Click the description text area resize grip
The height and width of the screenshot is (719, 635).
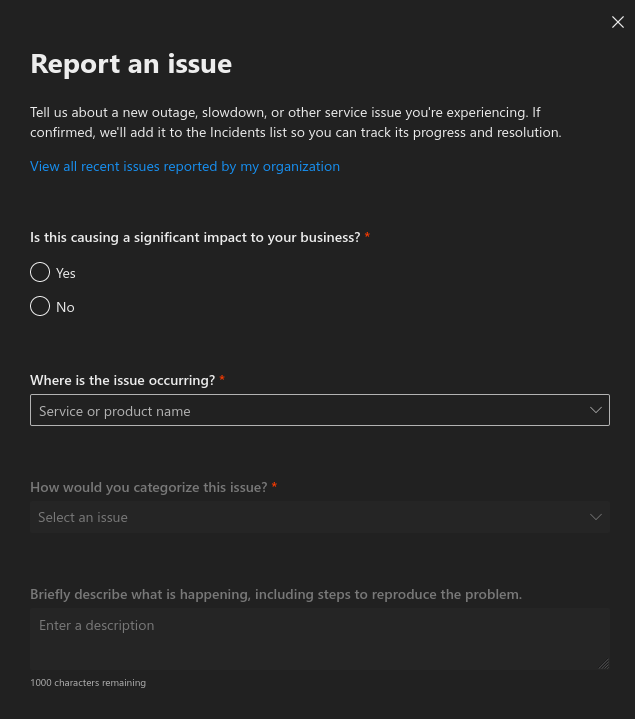[604, 664]
